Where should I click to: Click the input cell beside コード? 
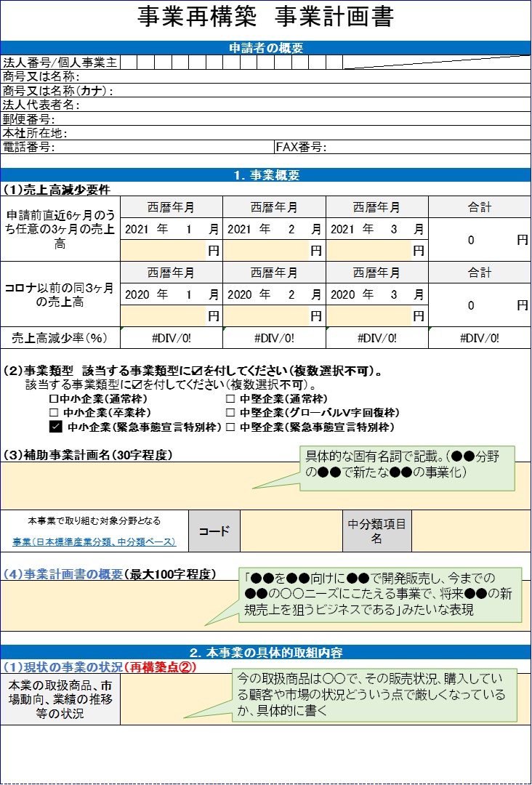tap(291, 531)
